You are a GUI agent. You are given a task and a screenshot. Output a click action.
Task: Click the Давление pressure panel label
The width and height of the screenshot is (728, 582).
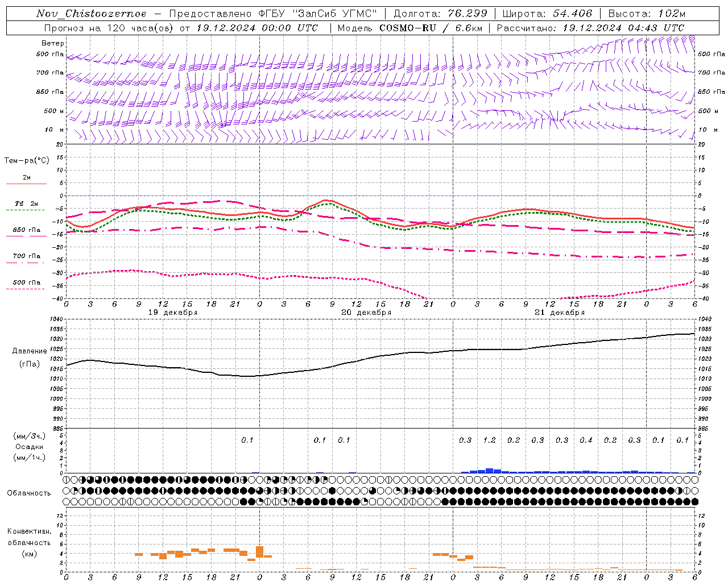pyautogui.click(x=30, y=351)
